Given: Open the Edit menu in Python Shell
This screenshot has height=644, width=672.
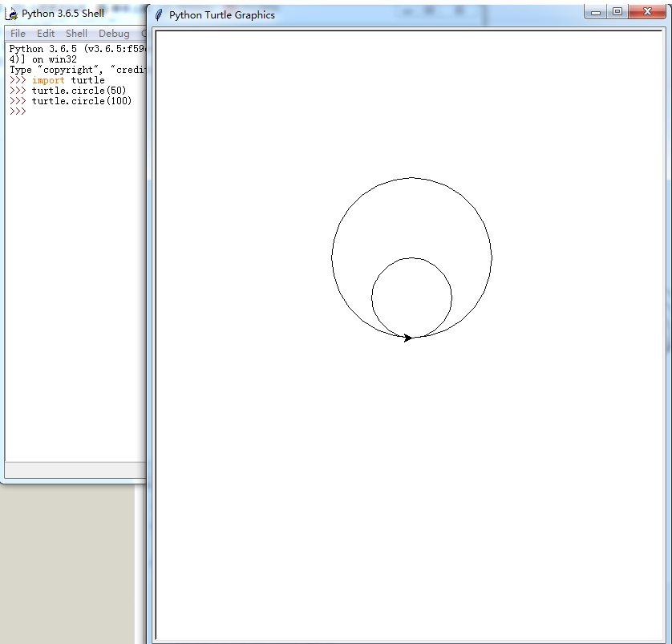Looking at the screenshot, I should (x=46, y=34).
